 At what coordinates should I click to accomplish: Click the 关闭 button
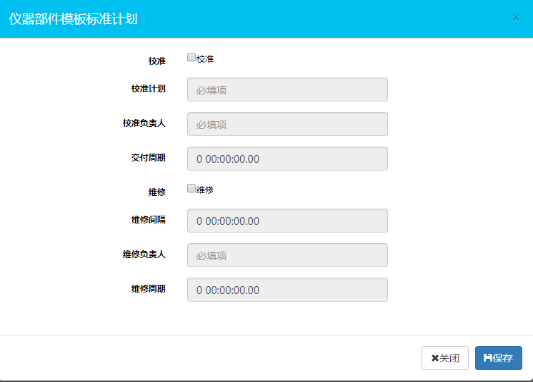[x=445, y=358]
